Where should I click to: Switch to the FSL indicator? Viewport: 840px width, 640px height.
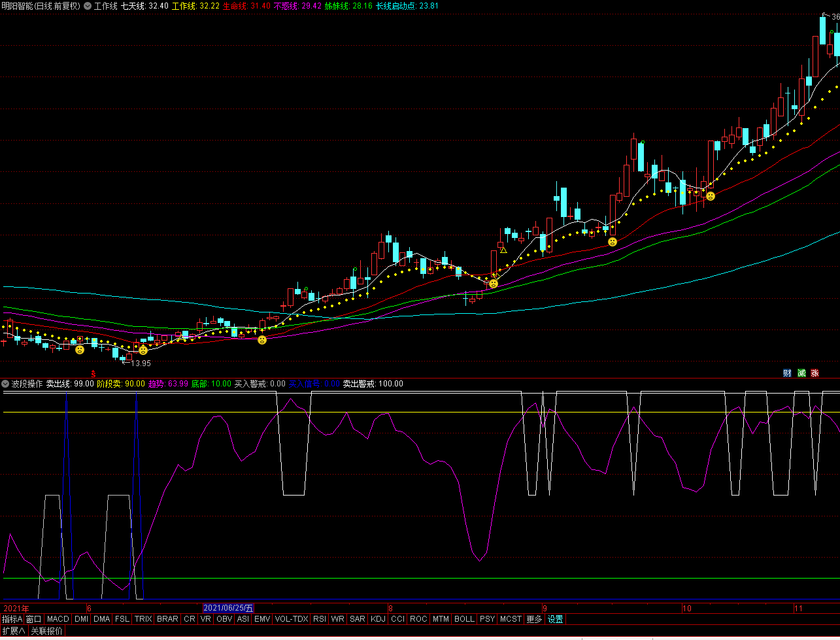(x=122, y=619)
